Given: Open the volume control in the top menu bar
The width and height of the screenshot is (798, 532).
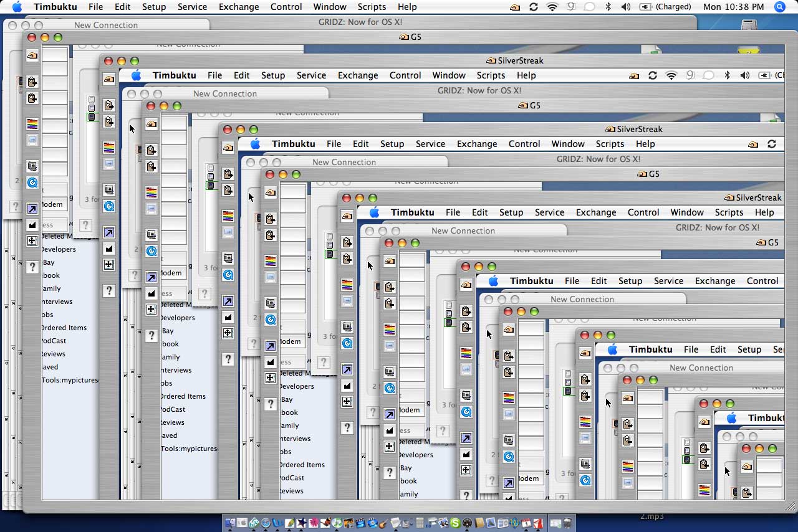Looking at the screenshot, I should pos(626,7).
